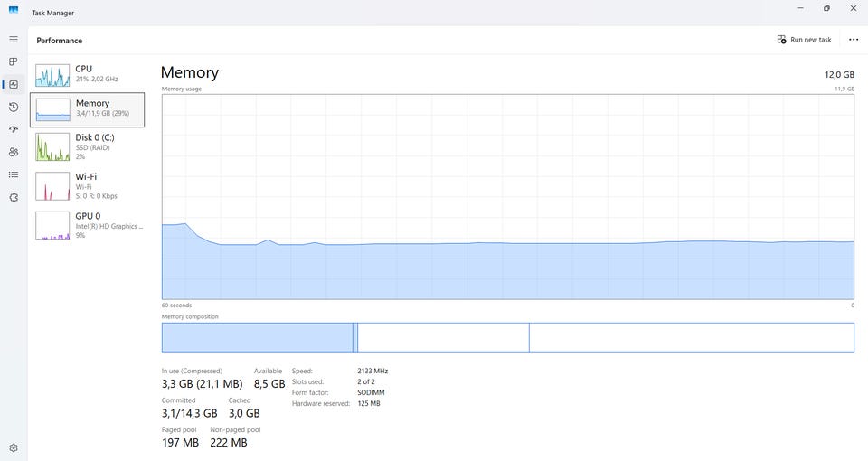Click the Memory usage graph area
Viewport: 868px width, 461px height.
[507, 196]
